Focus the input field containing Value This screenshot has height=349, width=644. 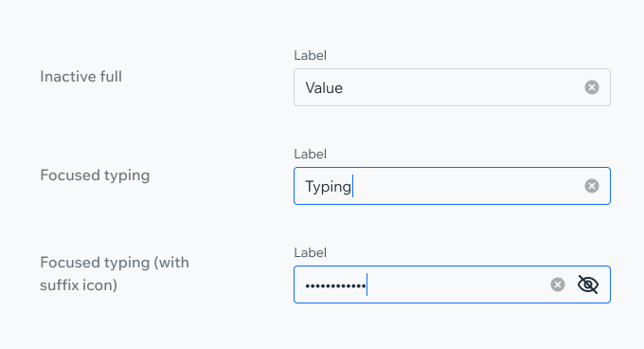[x=452, y=87]
